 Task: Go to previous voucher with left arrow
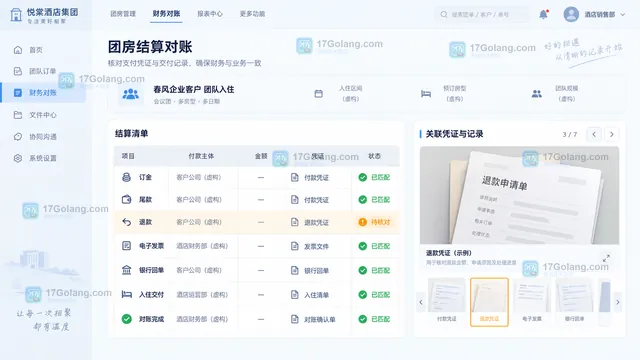click(x=594, y=134)
